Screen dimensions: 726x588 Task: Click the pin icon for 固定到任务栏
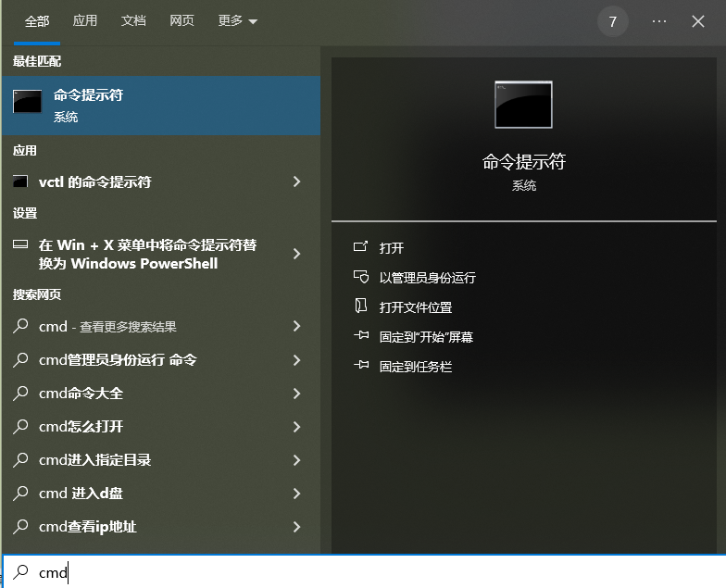(x=361, y=367)
